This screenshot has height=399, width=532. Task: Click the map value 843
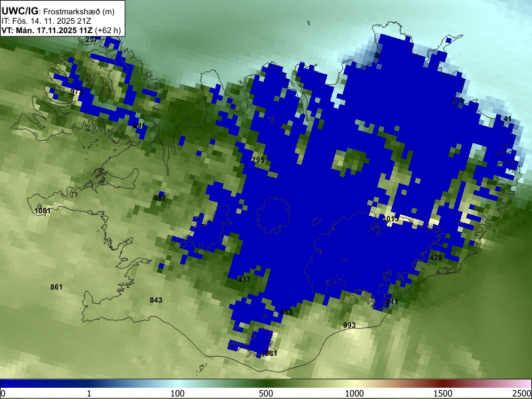pos(156,300)
